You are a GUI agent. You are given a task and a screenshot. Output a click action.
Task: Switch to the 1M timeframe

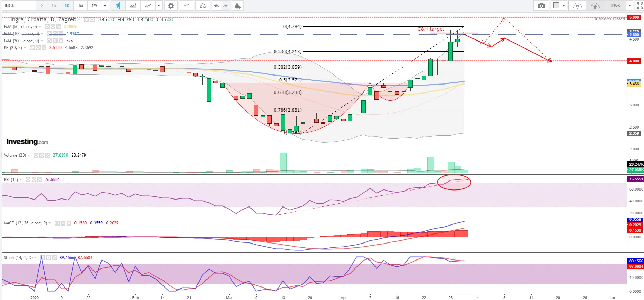point(81,6)
